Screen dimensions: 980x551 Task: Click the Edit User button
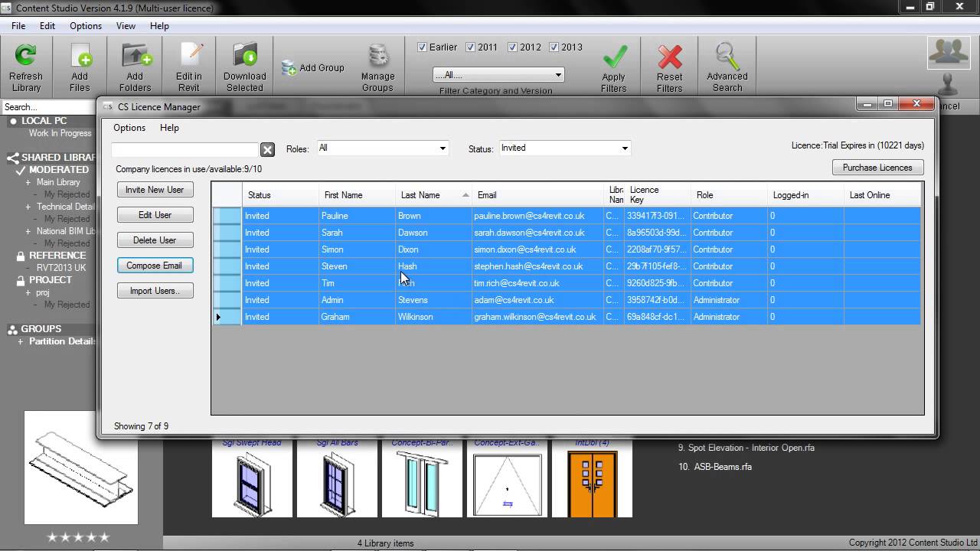[x=155, y=215]
